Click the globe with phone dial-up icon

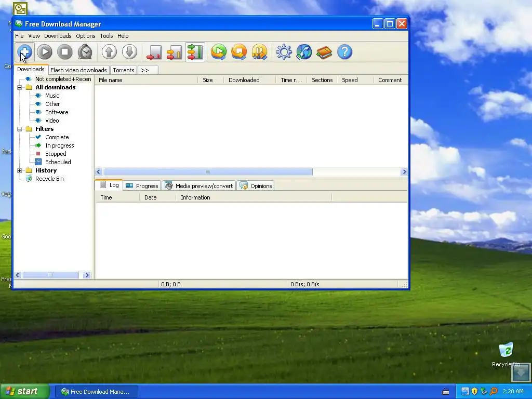point(304,52)
